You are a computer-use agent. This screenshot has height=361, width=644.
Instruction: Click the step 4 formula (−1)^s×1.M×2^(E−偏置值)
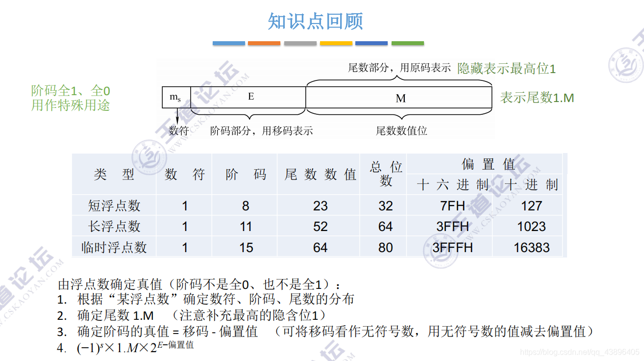[x=135, y=347]
